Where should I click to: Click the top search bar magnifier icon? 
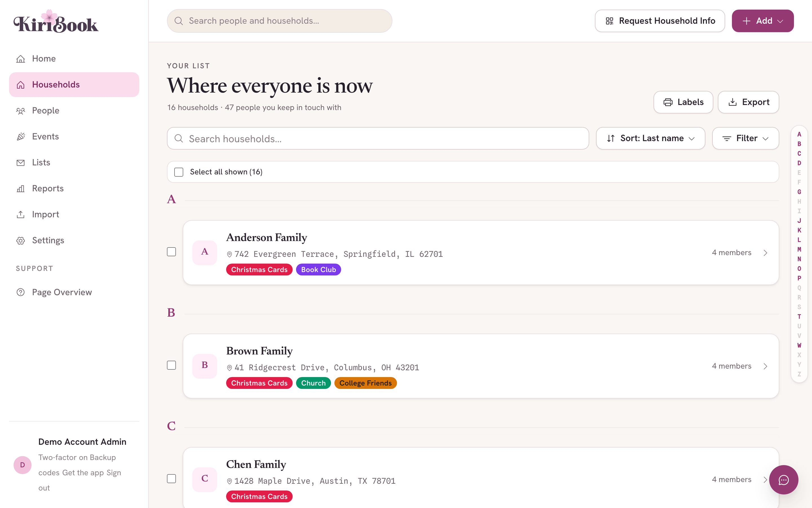(179, 21)
